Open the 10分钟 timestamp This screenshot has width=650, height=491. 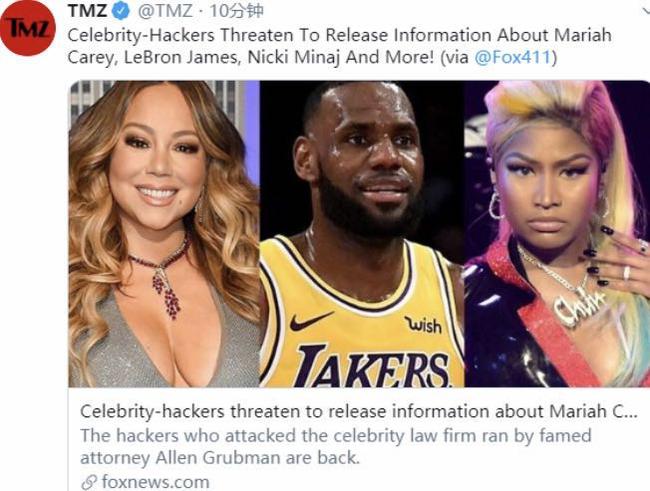pyautogui.click(x=236, y=11)
